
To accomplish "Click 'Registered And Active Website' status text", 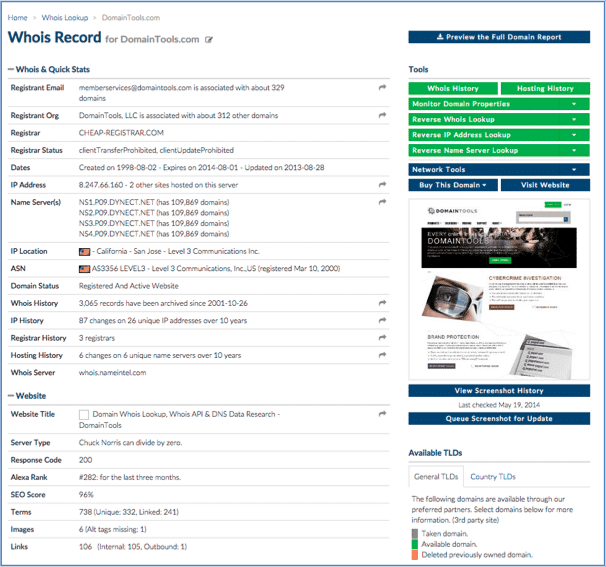I will point(129,286).
